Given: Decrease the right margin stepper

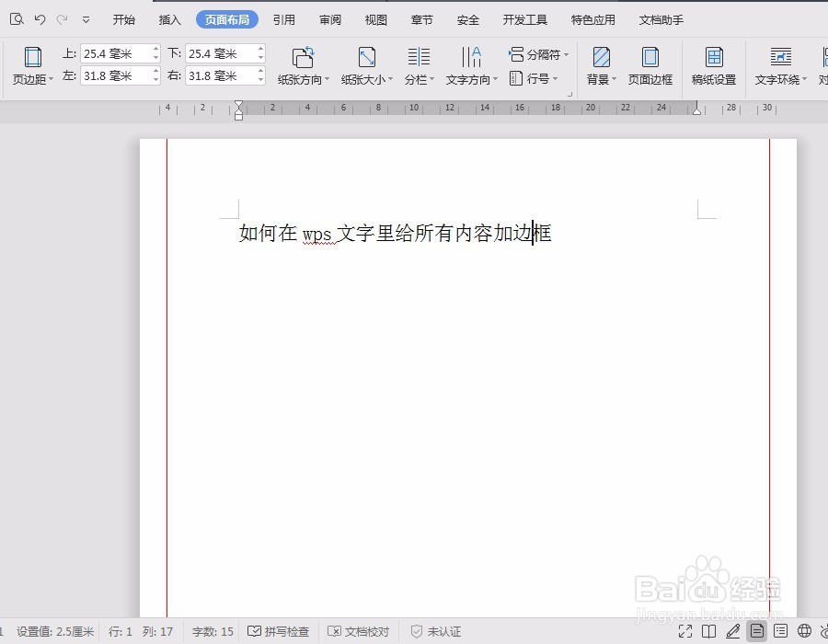Looking at the screenshot, I should tap(261, 80).
